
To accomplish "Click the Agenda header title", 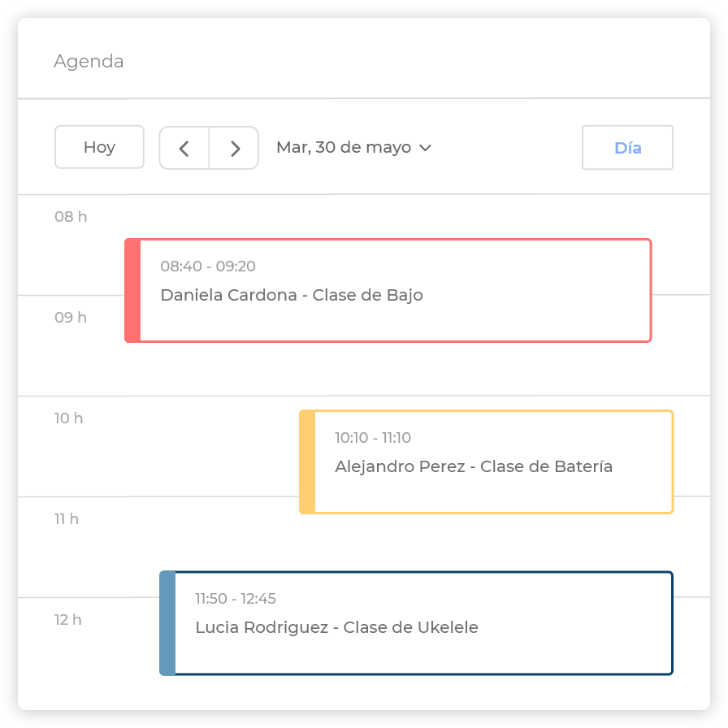I will pos(89,62).
